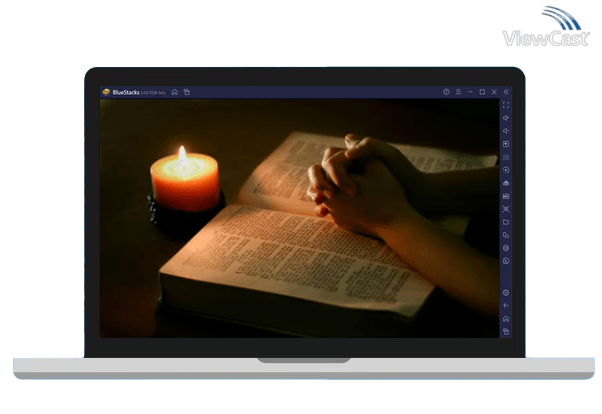Decrease volume in BlueStacks sidebar
The width and height of the screenshot is (602, 414).
[506, 131]
